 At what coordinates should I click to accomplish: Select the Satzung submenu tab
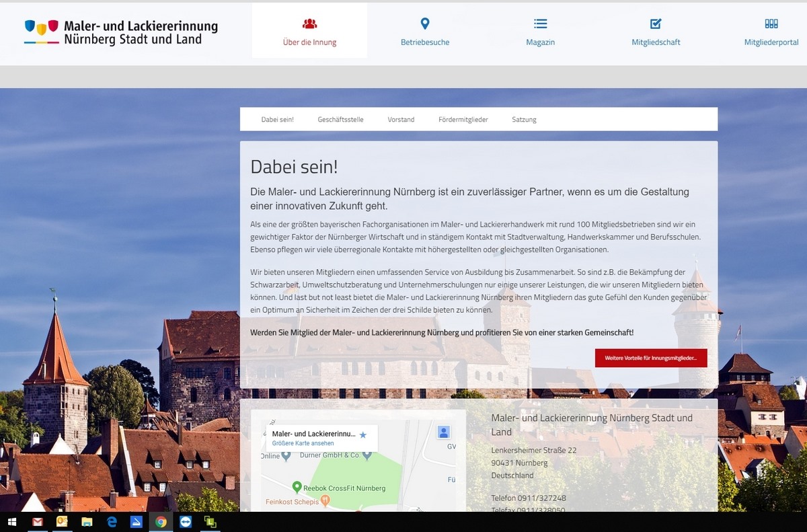[x=524, y=120]
